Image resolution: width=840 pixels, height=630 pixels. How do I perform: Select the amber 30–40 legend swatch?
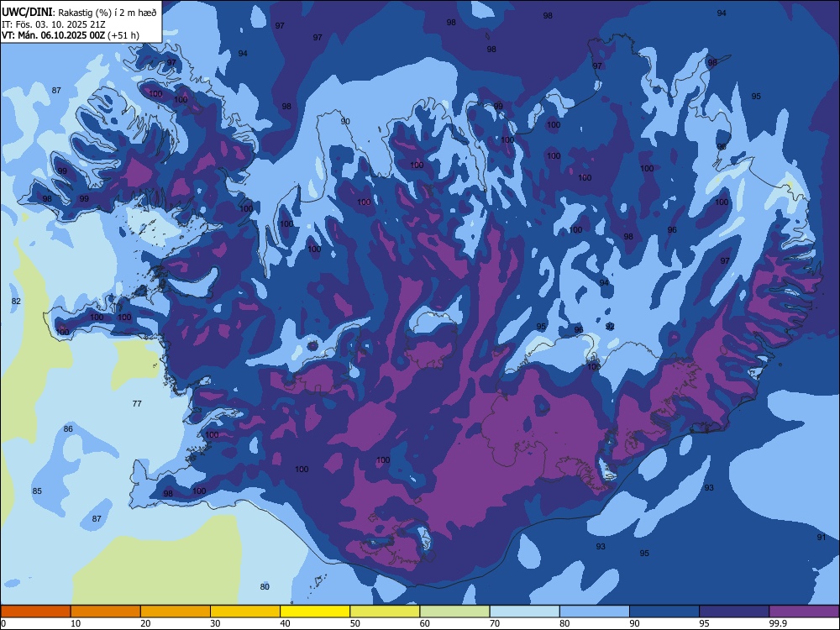pyautogui.click(x=245, y=612)
